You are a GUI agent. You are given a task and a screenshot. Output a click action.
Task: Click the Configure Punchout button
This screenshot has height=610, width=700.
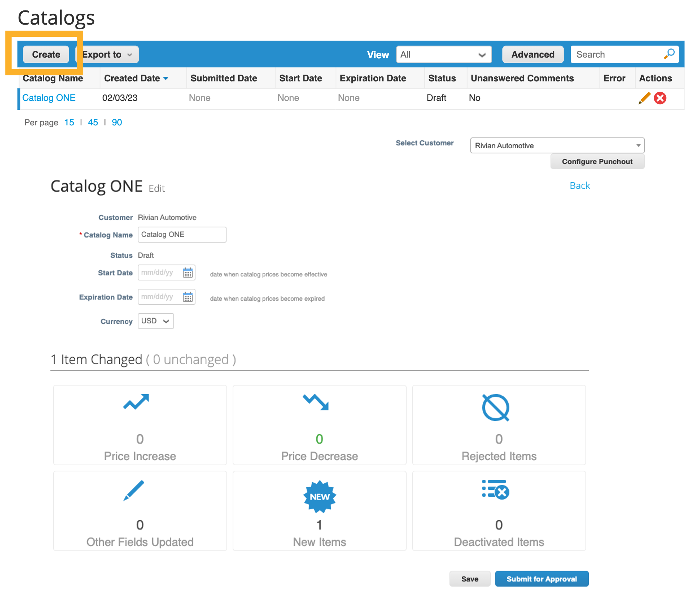597,161
